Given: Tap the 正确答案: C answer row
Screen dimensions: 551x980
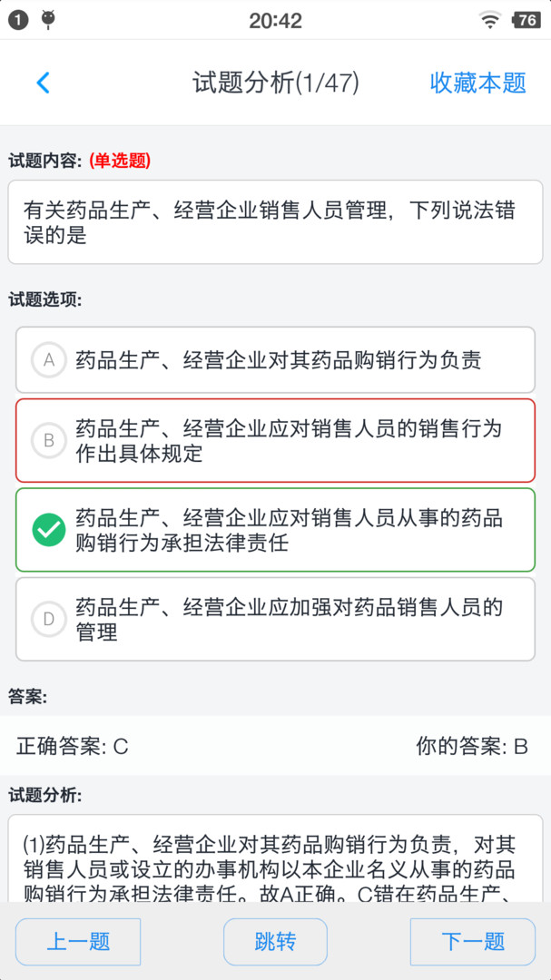Looking at the screenshot, I should click(x=73, y=747).
